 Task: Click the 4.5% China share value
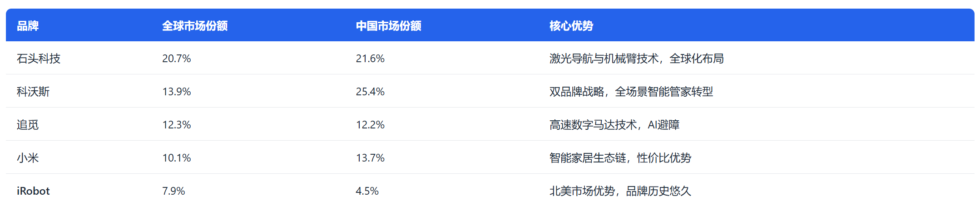pyautogui.click(x=367, y=191)
